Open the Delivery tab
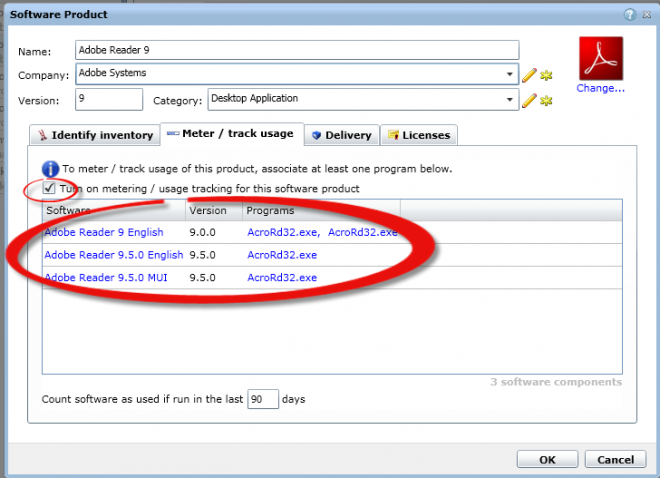The width and height of the screenshot is (660, 478). coord(342,135)
